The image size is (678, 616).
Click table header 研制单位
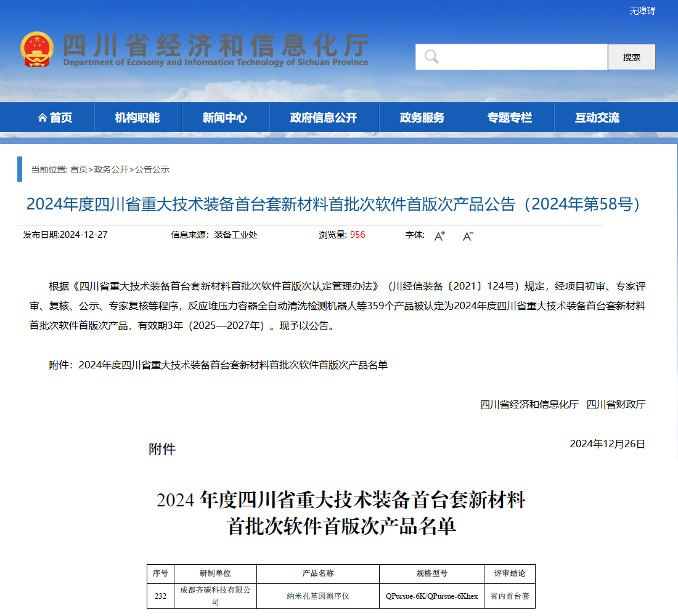[x=215, y=573]
